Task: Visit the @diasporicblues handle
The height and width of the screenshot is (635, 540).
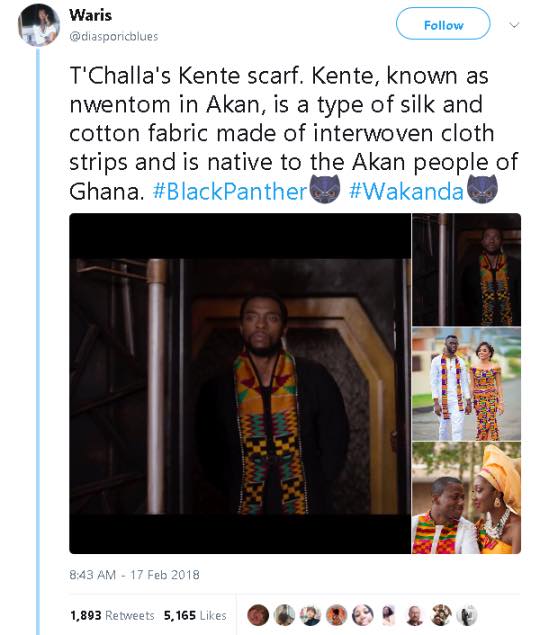Action: (114, 36)
